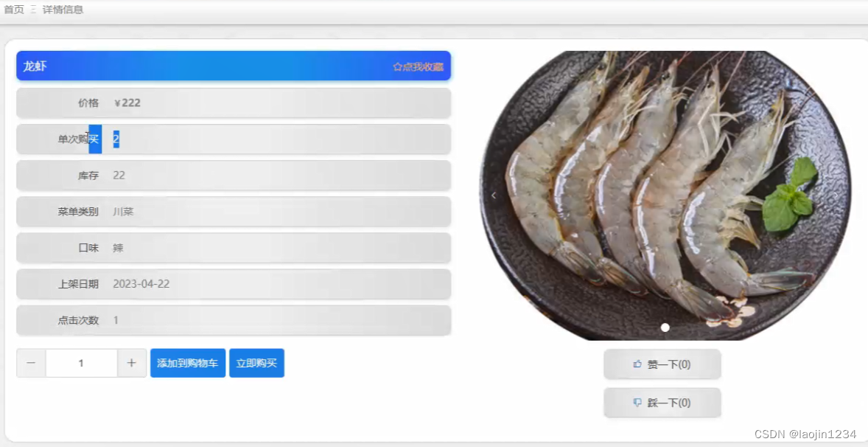The height and width of the screenshot is (447, 868).
Task: Focus the quantity input field
Action: click(x=81, y=364)
